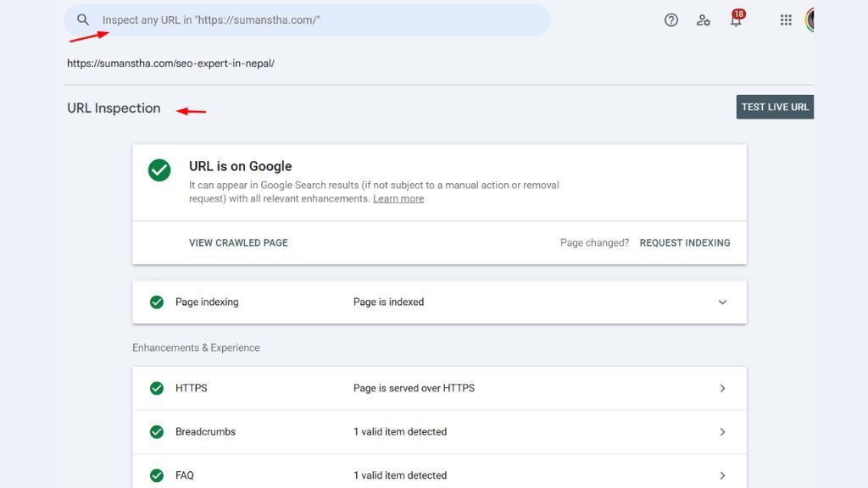
Task: Click the HTTPS green check icon
Action: pyautogui.click(x=157, y=388)
